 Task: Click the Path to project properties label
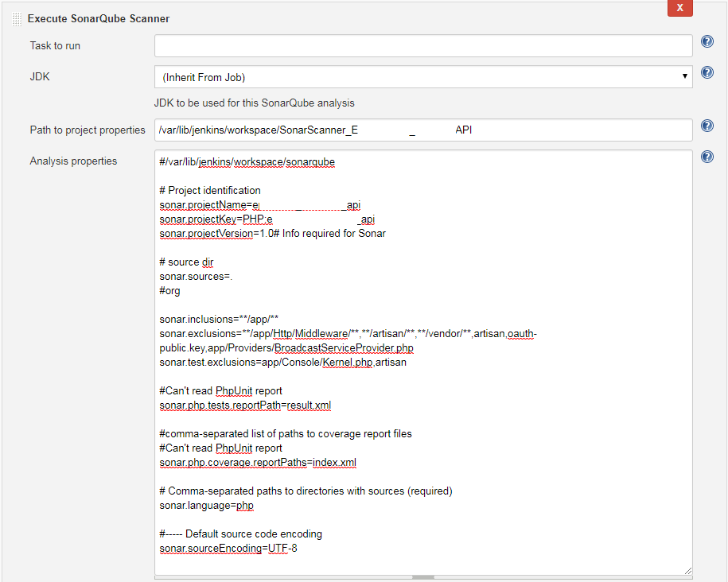coord(88,130)
